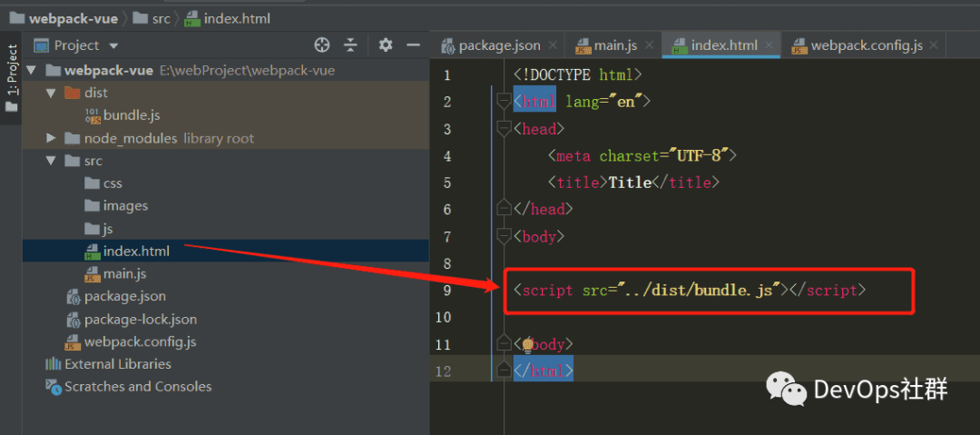Fold the html tag at line 2
The image size is (980, 435).
pyautogui.click(x=504, y=102)
